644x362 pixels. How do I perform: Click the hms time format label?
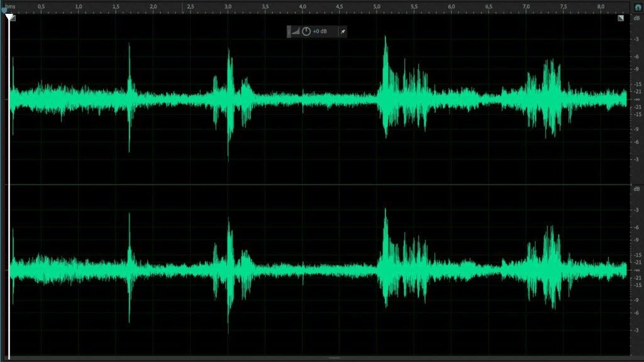pos(10,6)
